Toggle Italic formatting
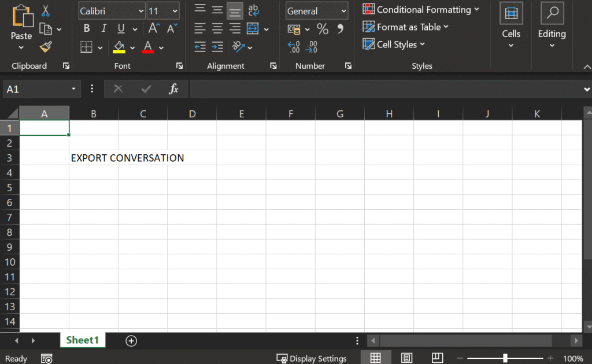The height and width of the screenshot is (364, 592). coord(103,29)
